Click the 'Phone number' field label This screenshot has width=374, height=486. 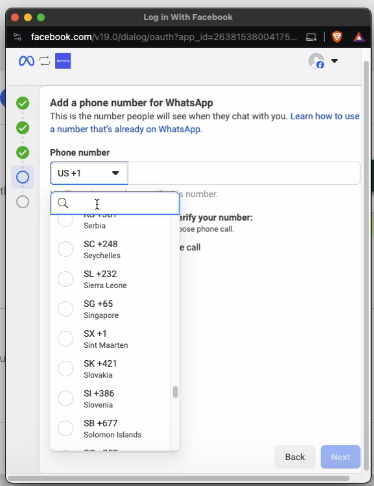click(80, 153)
